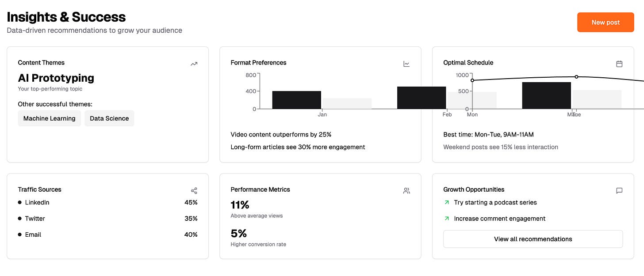Screen dimensions: 644x276
Task: Click the 40% Email value
Action: (x=191, y=234)
